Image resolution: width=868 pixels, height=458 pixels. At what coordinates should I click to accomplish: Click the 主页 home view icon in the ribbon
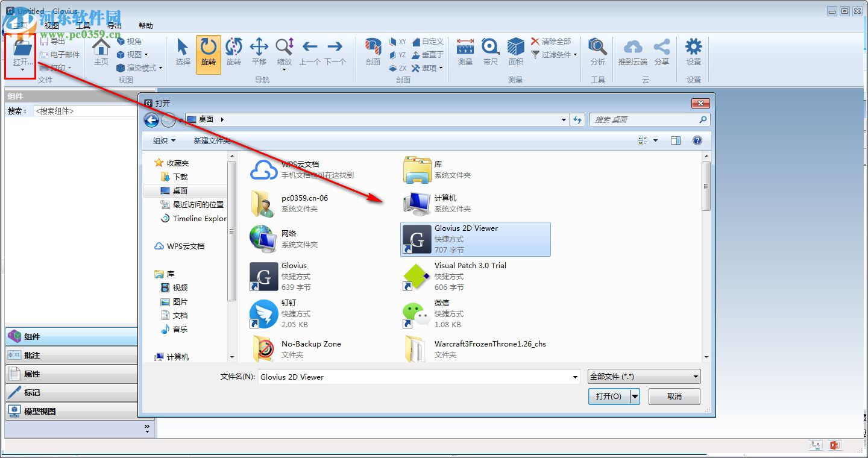click(x=101, y=52)
